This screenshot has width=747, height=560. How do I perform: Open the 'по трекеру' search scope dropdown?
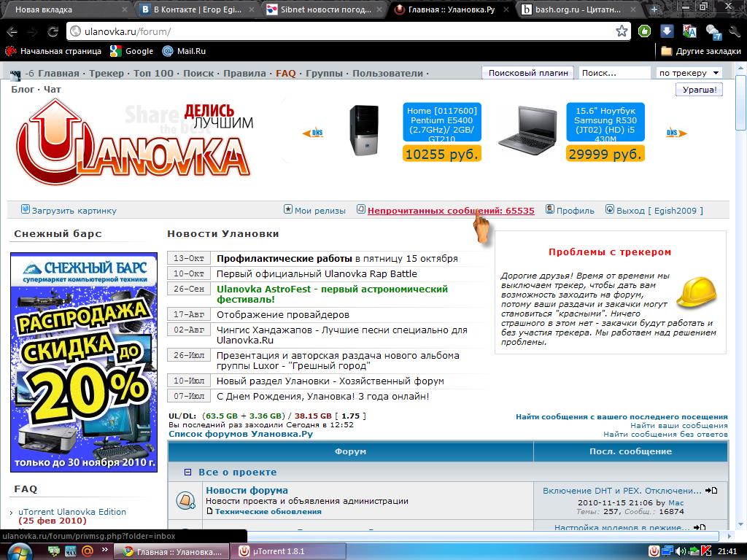tap(689, 73)
